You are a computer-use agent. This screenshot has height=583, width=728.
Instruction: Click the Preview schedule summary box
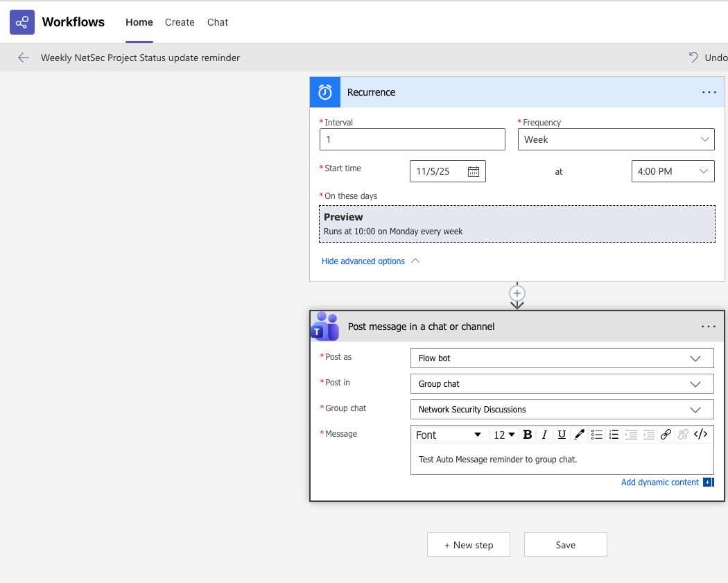click(x=517, y=224)
